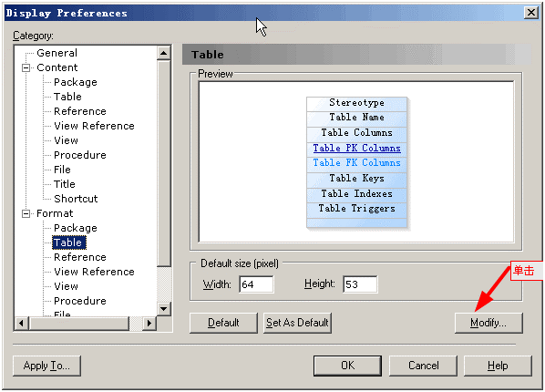Click the Height input field
Viewport: 545px width, 392px height.
click(360, 284)
